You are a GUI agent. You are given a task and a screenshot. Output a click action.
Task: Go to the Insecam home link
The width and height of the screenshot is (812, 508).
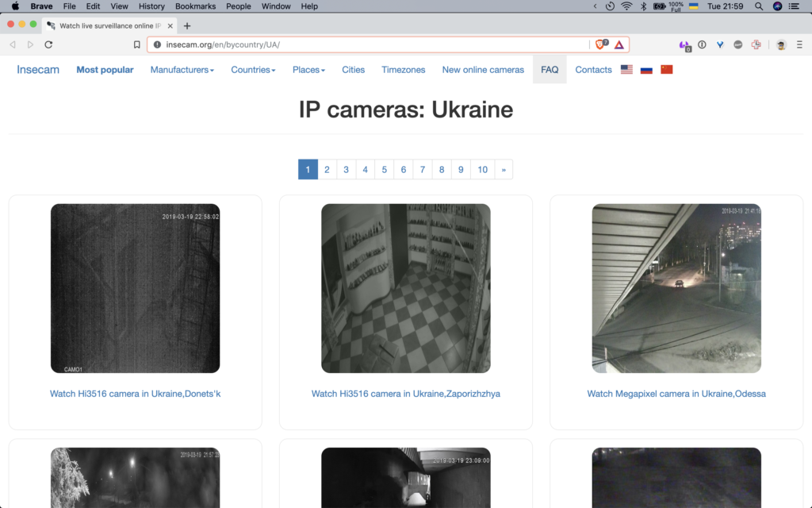pos(38,70)
